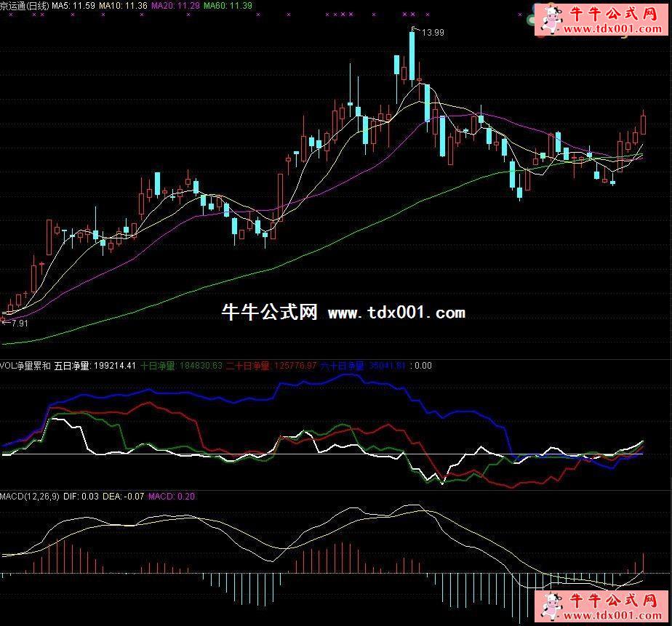This screenshot has height=626, width=672.
Task: Select the 京运通(日线) stock title label
Action: point(23,6)
